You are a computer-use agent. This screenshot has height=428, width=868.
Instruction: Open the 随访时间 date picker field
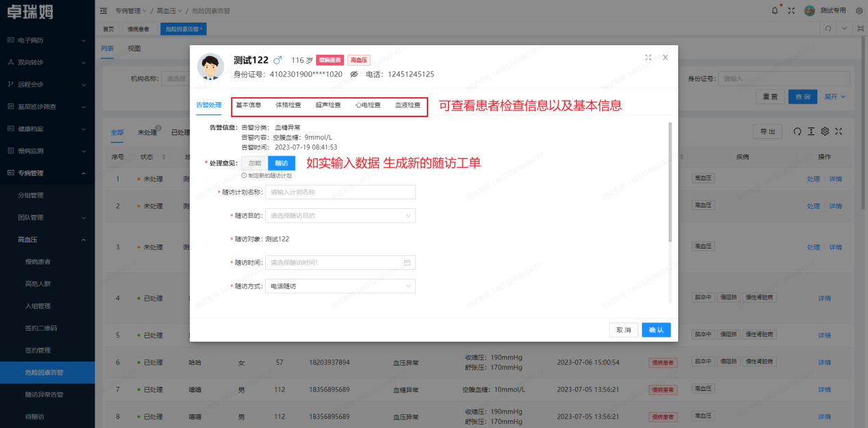pos(340,262)
